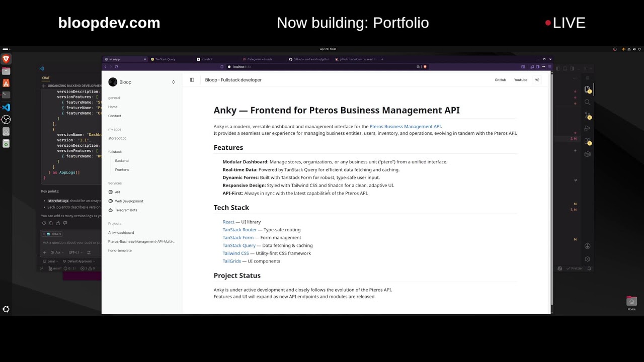
Task: Select Frontend under fullstack in sidebar
Action: [122, 170]
